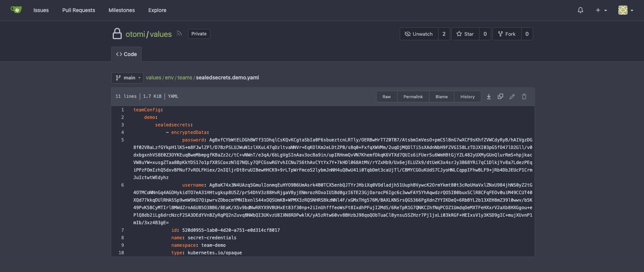Select line number 7
The width and height of the screenshot is (644, 272).
122,230
